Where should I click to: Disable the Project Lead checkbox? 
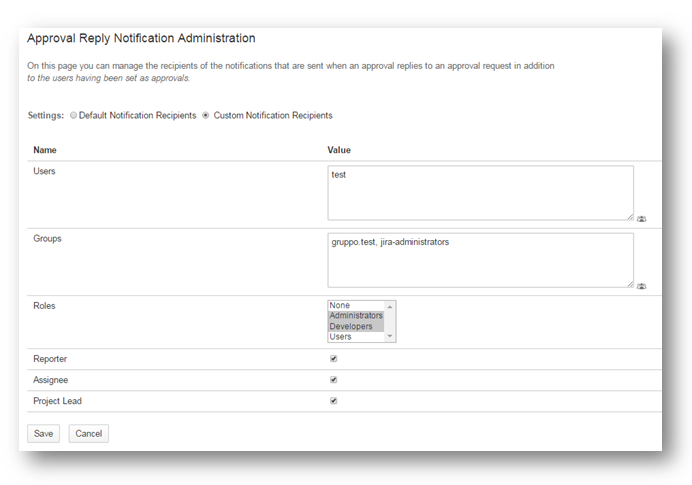[x=333, y=401]
